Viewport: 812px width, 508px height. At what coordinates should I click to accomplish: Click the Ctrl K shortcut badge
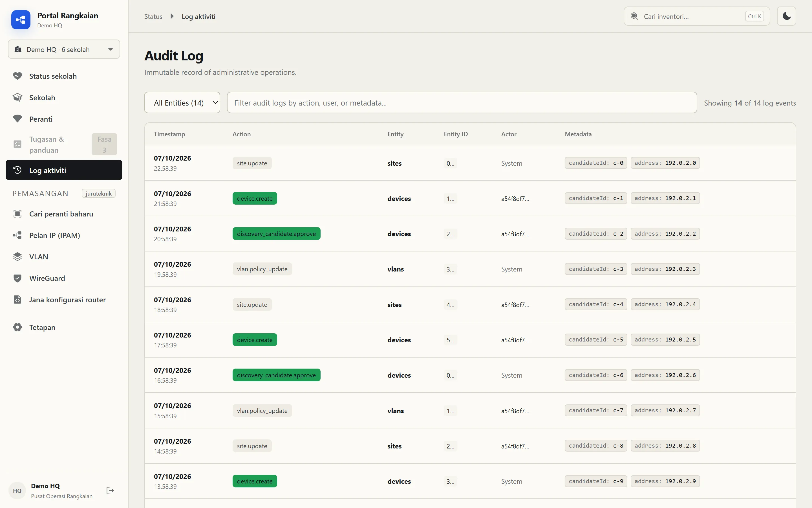(754, 16)
